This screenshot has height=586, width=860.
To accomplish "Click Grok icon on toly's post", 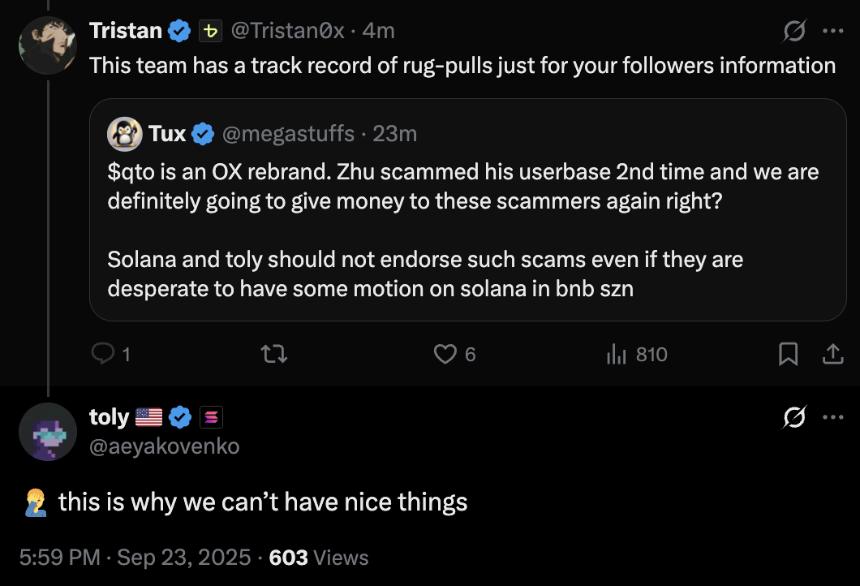I will pos(794,418).
